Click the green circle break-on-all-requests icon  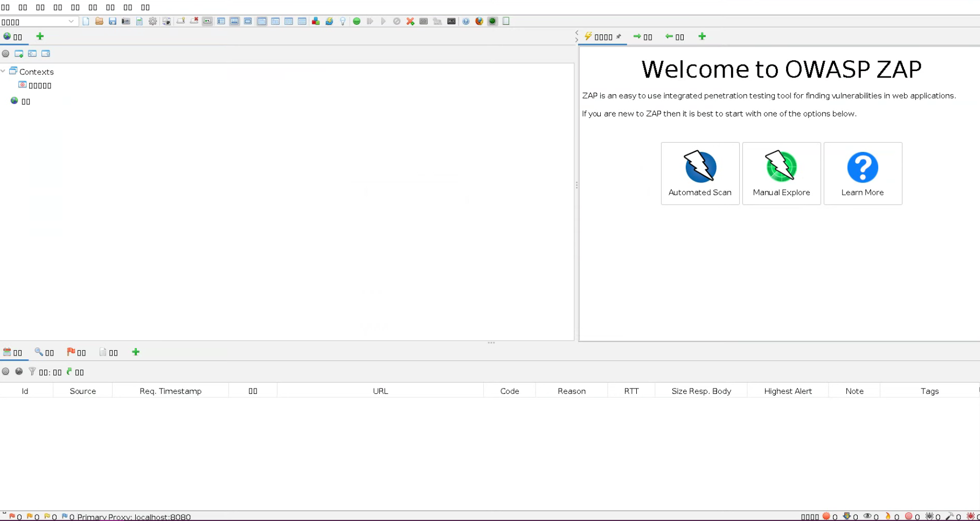(357, 22)
